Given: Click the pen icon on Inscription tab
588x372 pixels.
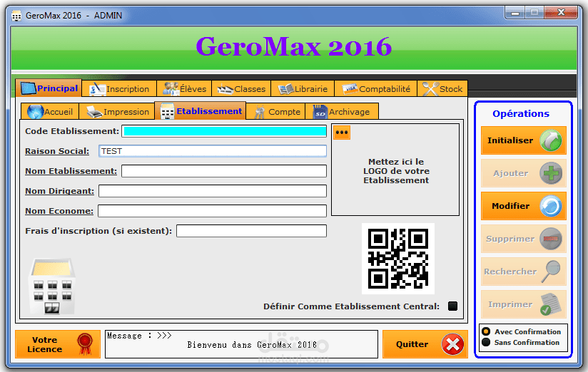Looking at the screenshot, I should coord(97,89).
